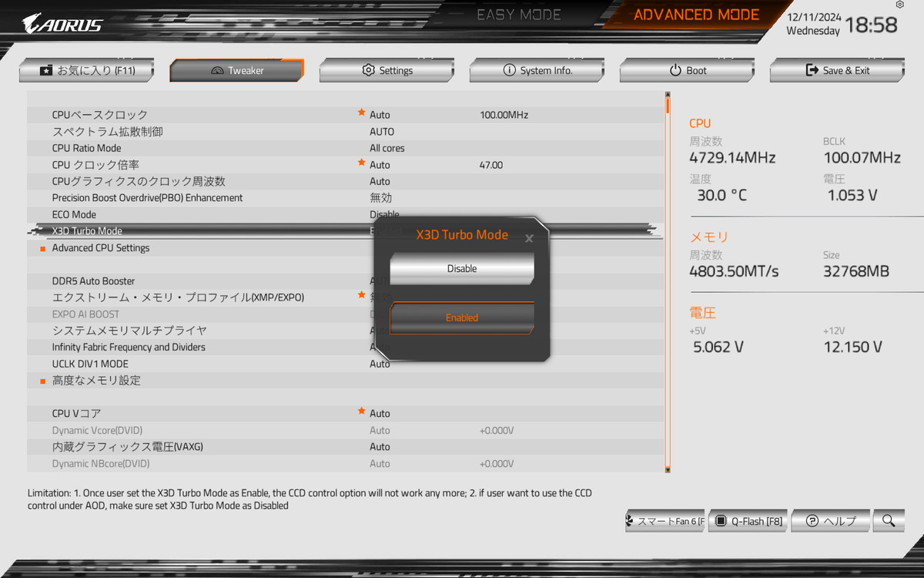
Task: Select システムメモリマルチプライヤ row
Action: point(345,331)
